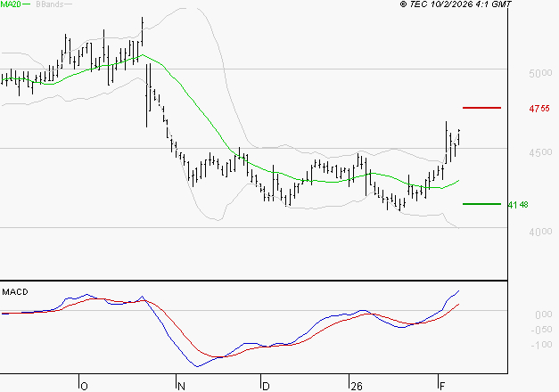
Task: Click the green 41.48 support value
Action: (x=518, y=205)
